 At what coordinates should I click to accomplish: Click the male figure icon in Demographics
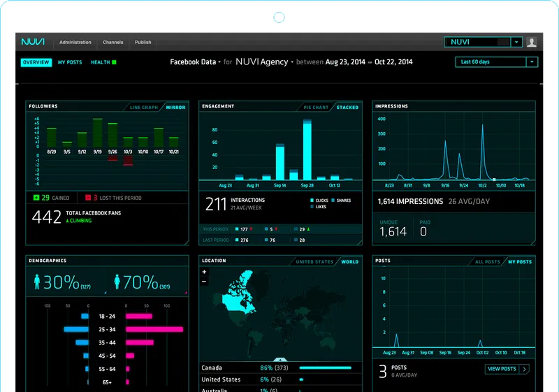tap(37, 282)
